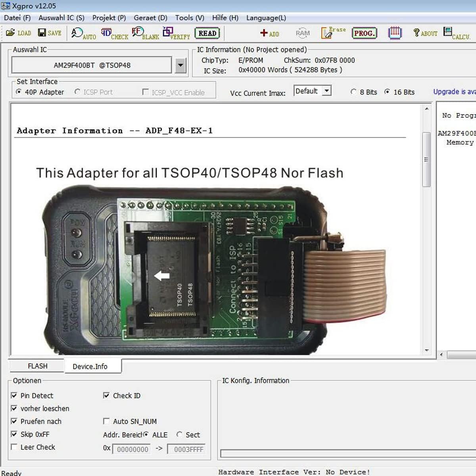Open the Vcc Current Imax Default dropdown
Viewport: 476px width, 476px height.
click(328, 91)
